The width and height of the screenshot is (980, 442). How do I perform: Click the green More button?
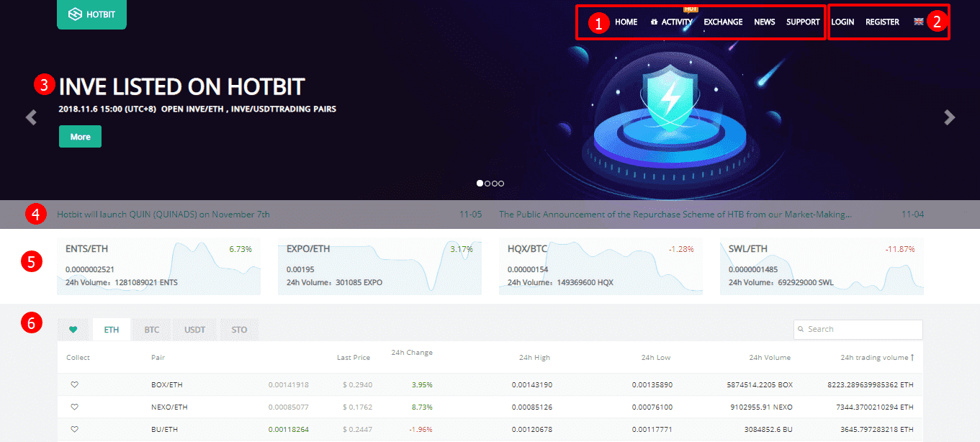tap(80, 137)
